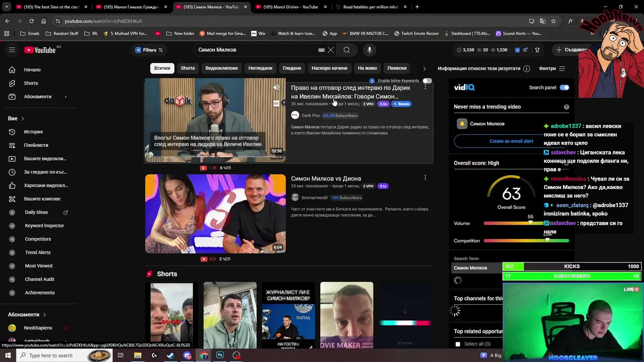Start voice search with the microphone
The height and width of the screenshot is (362, 644).
(x=369, y=50)
